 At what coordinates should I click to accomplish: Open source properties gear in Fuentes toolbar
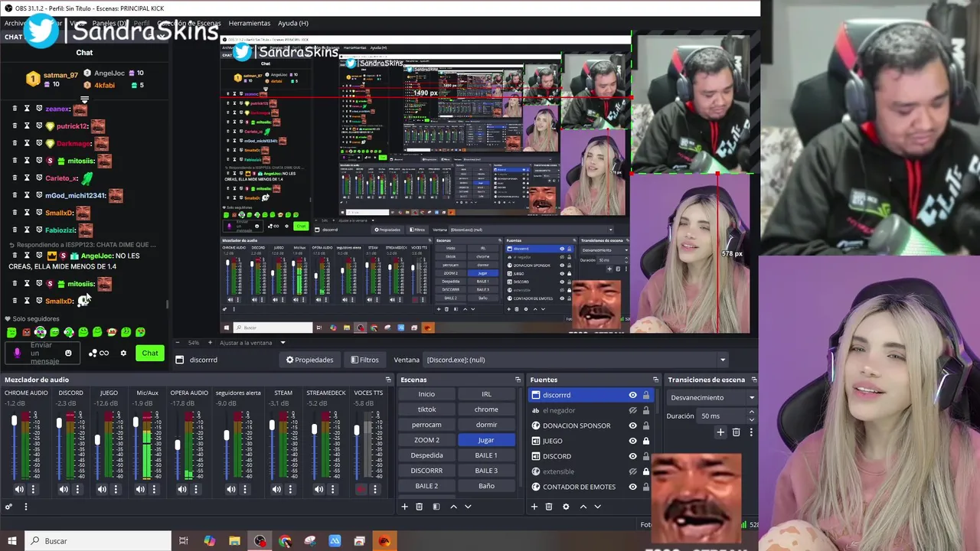coord(566,507)
